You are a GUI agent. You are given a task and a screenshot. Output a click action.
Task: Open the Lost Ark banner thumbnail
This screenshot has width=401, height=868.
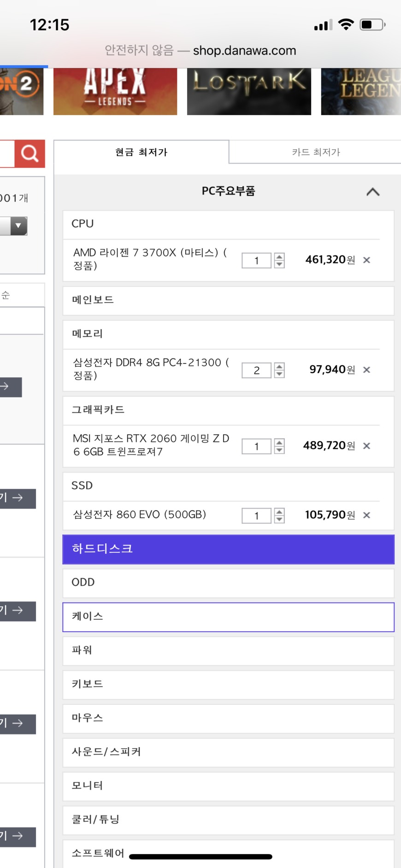pos(249,91)
